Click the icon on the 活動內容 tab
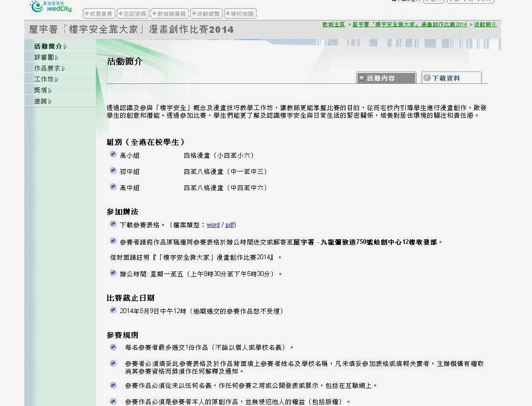532x406 pixels. pyautogui.click(x=362, y=78)
